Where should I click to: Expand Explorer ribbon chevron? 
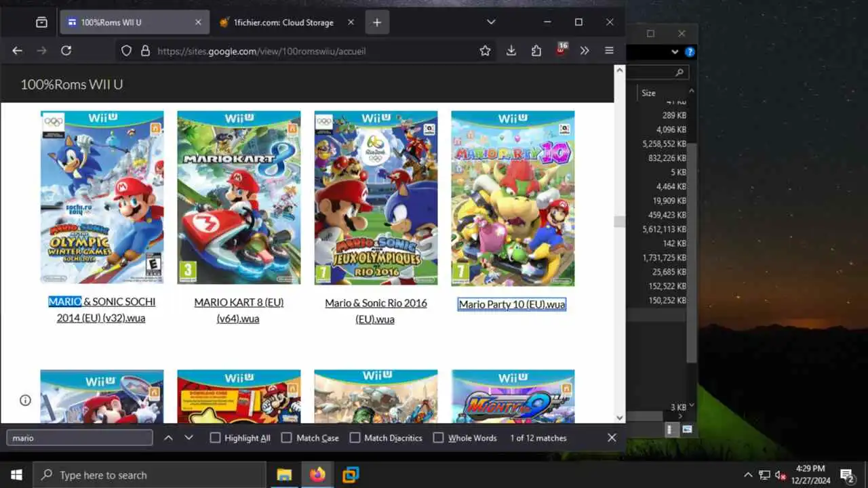tap(675, 52)
